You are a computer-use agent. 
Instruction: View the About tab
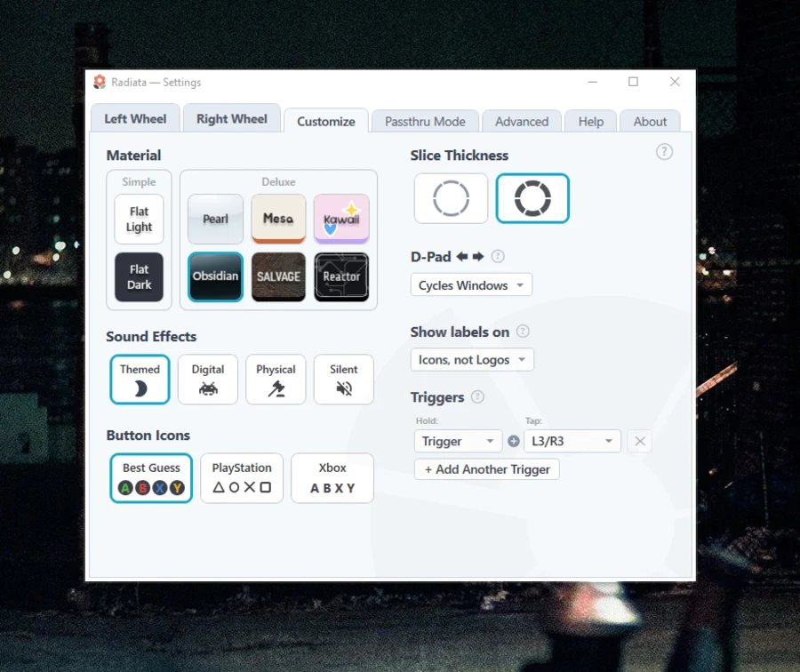[650, 122]
